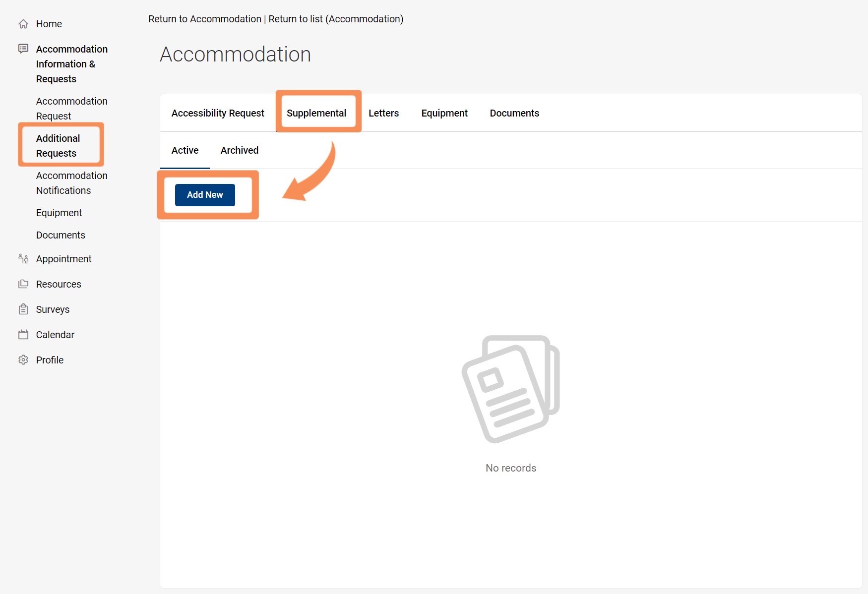The image size is (868, 594).
Task: Click Return to Accommodation link
Action: (x=205, y=19)
